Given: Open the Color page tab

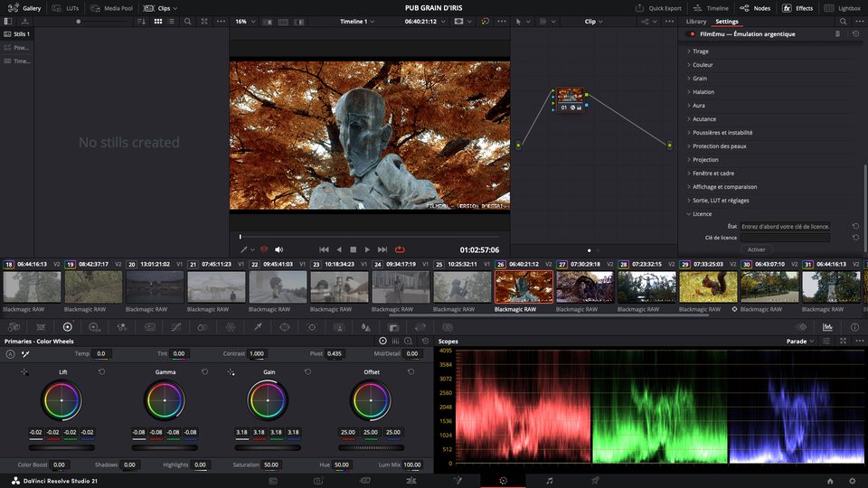Looking at the screenshot, I should pos(503,481).
